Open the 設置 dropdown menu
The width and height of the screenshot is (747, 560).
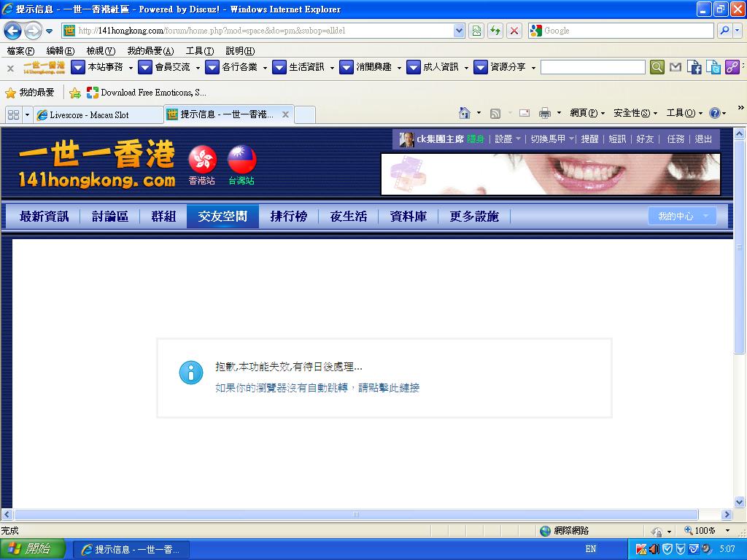pos(508,139)
